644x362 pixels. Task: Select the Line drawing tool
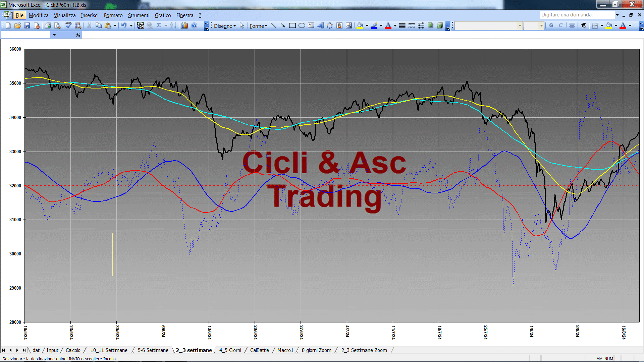pyautogui.click(x=273, y=25)
